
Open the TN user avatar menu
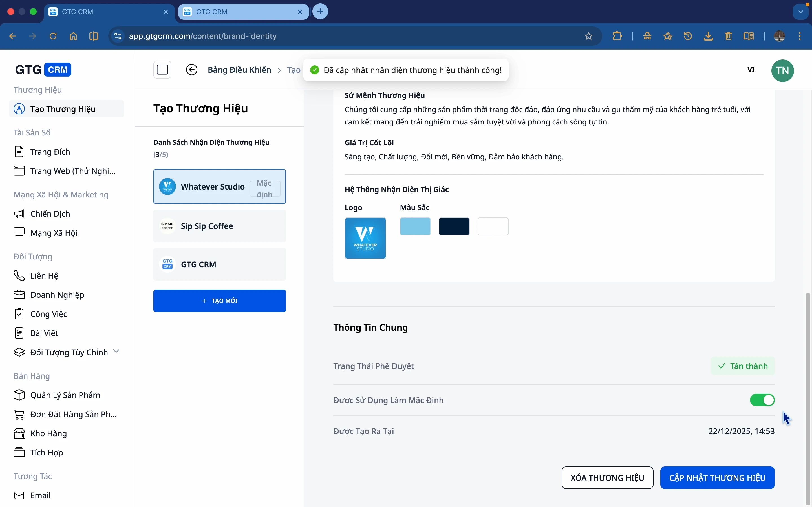click(783, 70)
